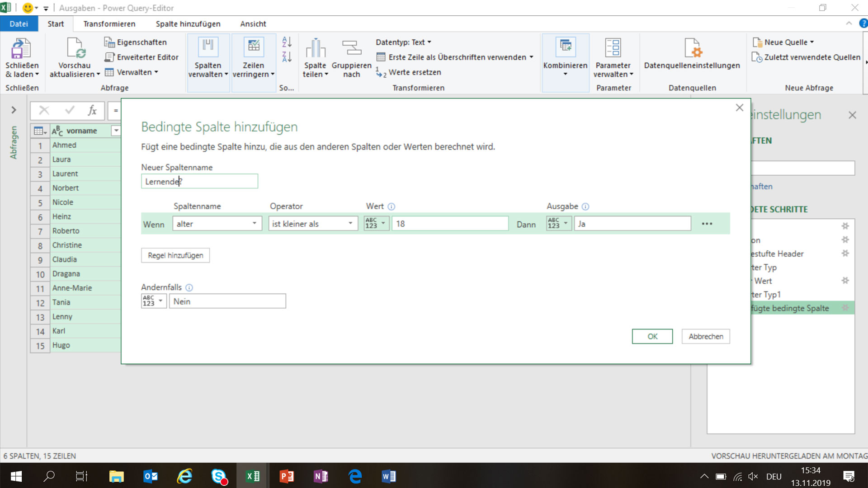Open the Ansicht ribbon tab

[252, 23]
